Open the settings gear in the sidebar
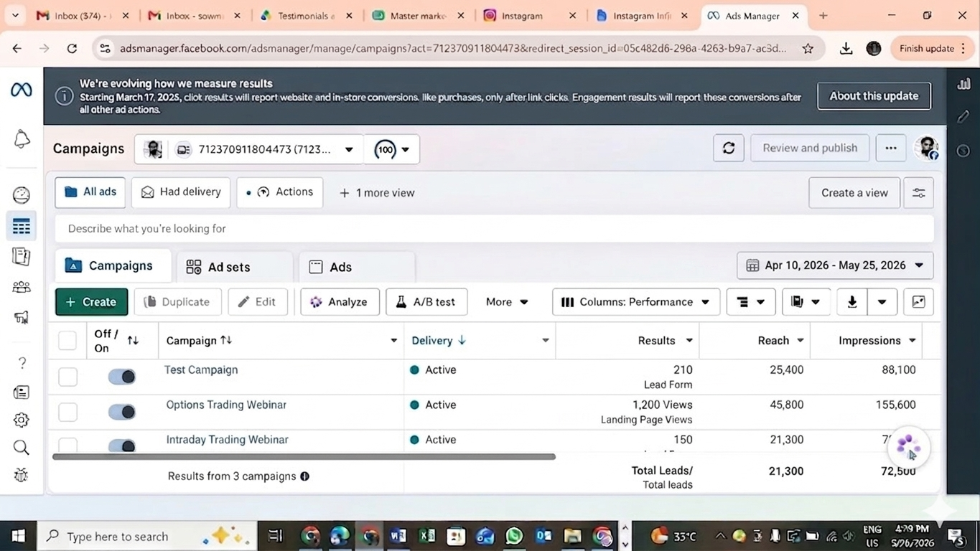980x551 pixels. tap(22, 420)
